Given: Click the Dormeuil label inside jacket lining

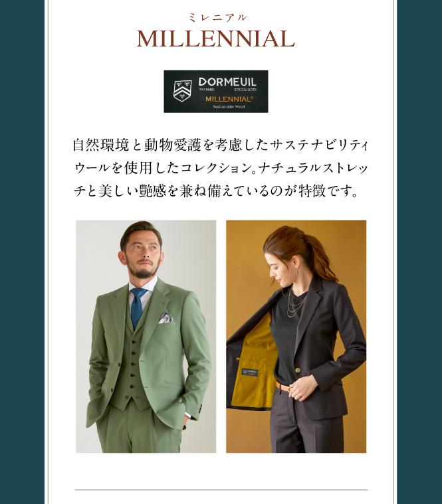Looking at the screenshot, I should [x=250, y=373].
